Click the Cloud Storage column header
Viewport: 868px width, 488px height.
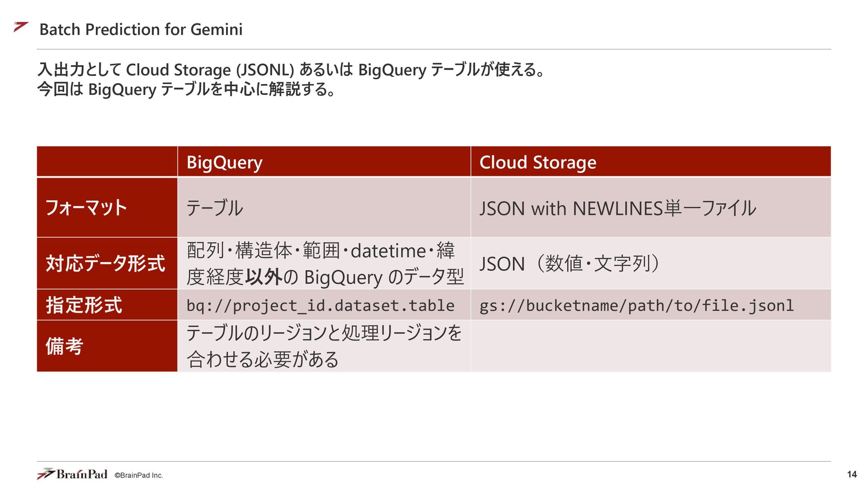pyautogui.click(x=651, y=161)
